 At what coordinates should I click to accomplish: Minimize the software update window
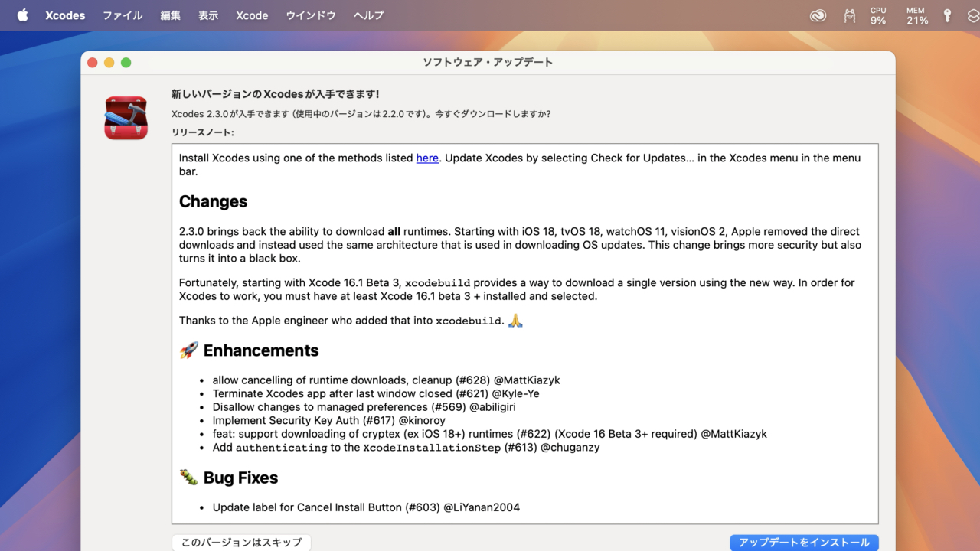109,63
